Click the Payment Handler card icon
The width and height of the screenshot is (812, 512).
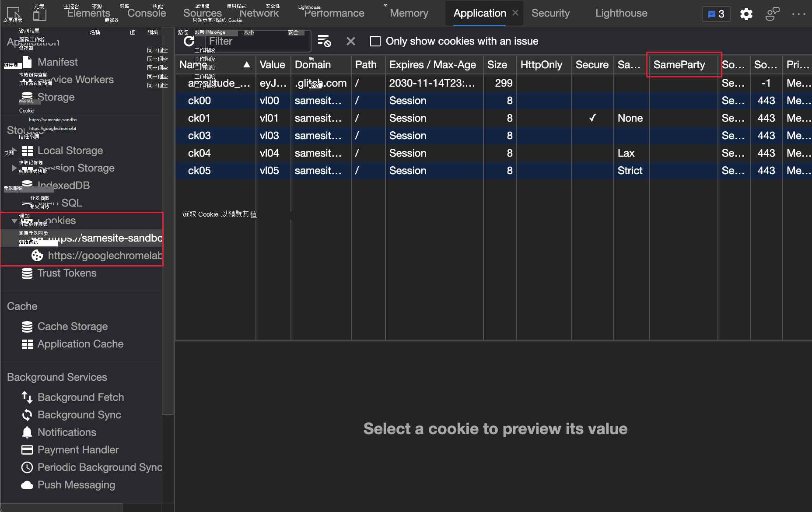[27, 450]
